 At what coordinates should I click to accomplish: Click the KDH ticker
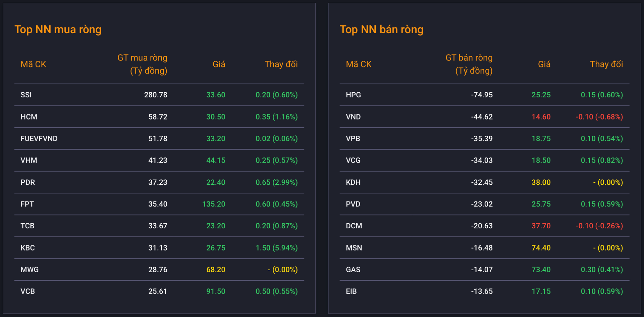(x=353, y=182)
